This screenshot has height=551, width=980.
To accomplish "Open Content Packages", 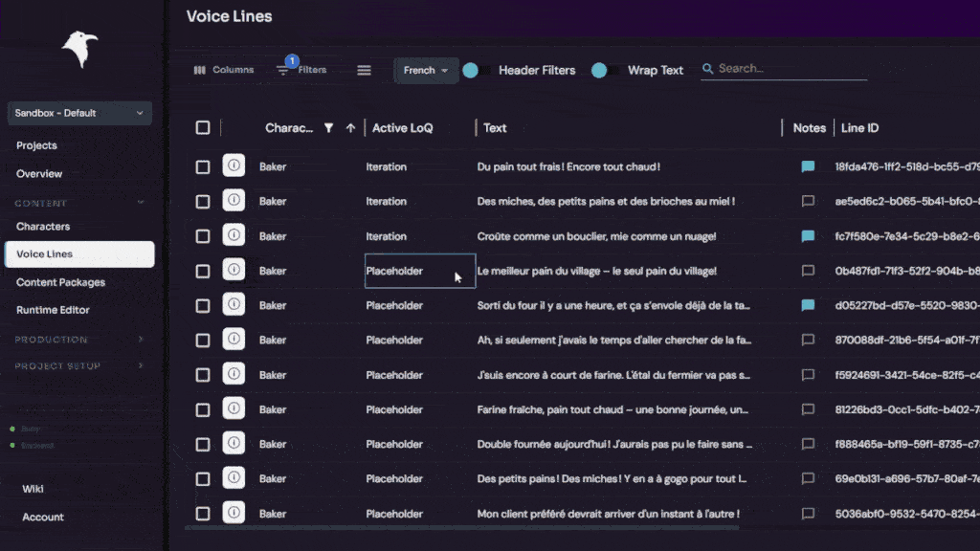I will tap(60, 282).
